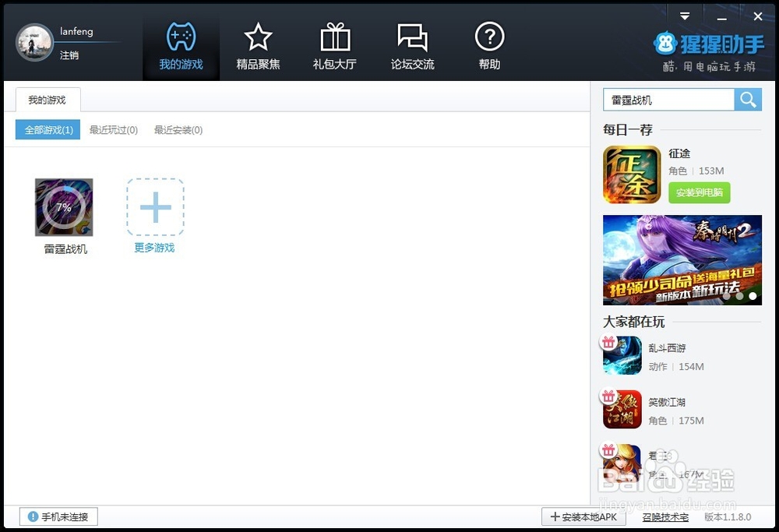This screenshot has height=532, width=779.
Task: Click the 大家都在玩 section heading
Action: (x=634, y=322)
